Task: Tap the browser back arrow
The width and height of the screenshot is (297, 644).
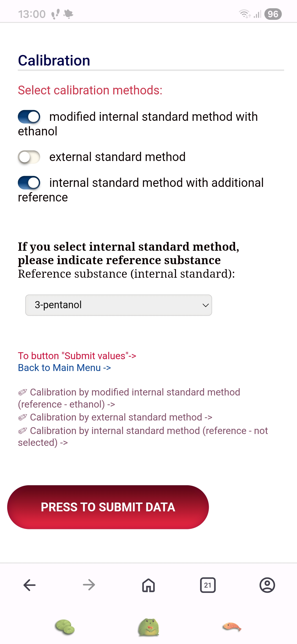Action: click(30, 585)
